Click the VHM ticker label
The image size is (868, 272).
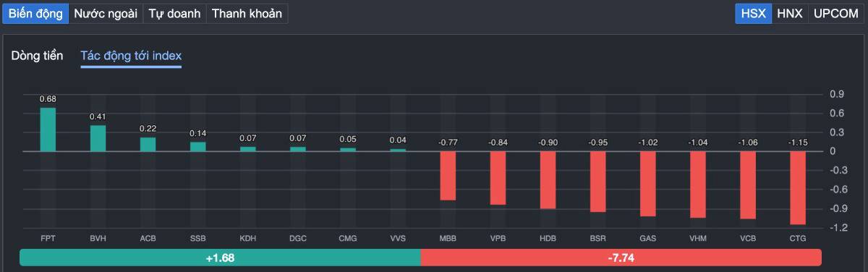pyautogui.click(x=697, y=238)
